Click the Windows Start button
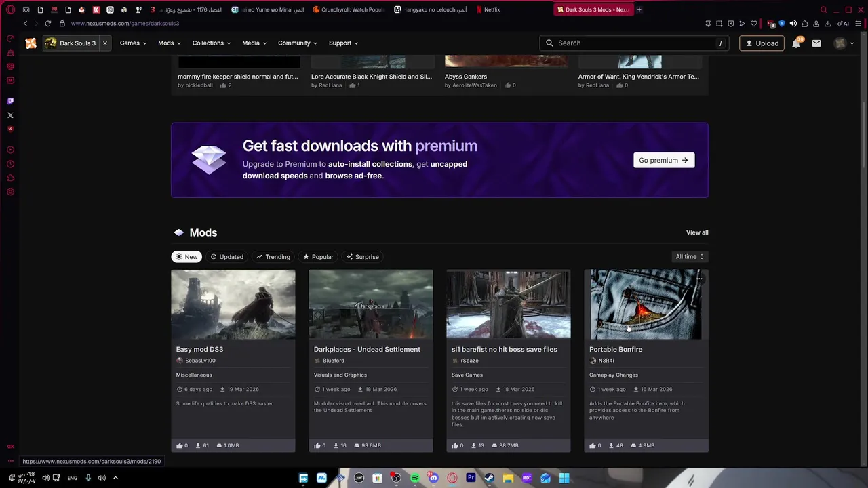The width and height of the screenshot is (868, 488). [x=564, y=479]
